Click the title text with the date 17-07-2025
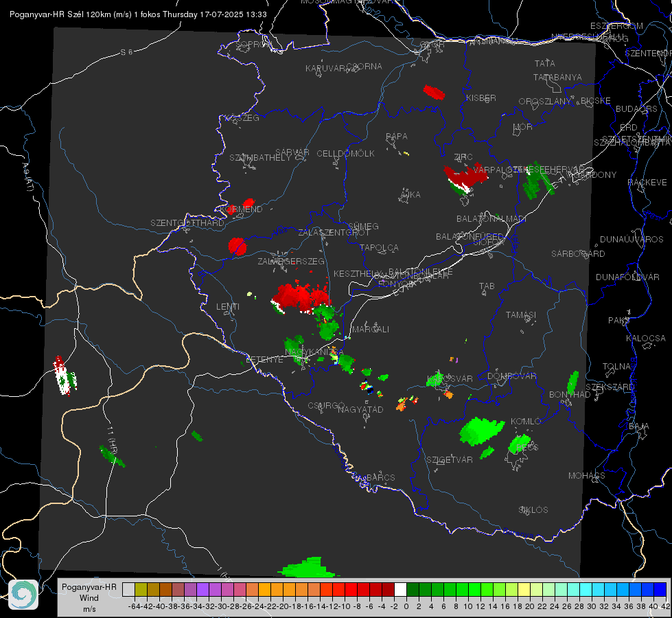Image resolution: width=672 pixels, height=618 pixels. [x=138, y=14]
